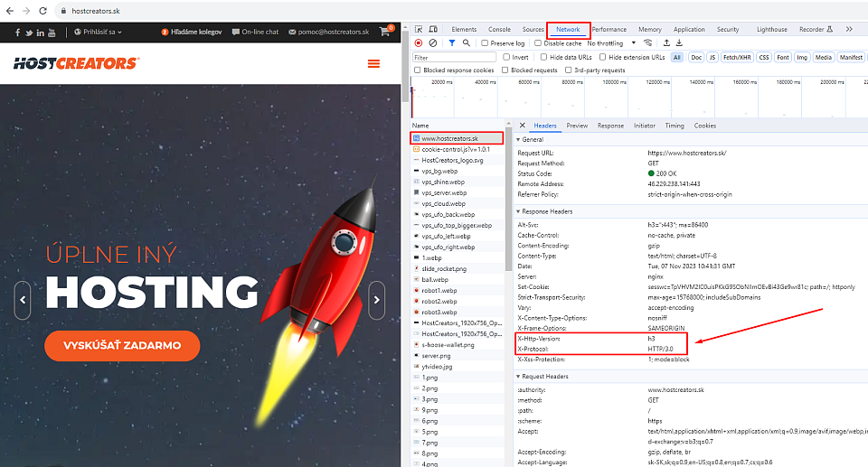Open the Facebook icon in site header
The image size is (868, 467).
pos(18,33)
